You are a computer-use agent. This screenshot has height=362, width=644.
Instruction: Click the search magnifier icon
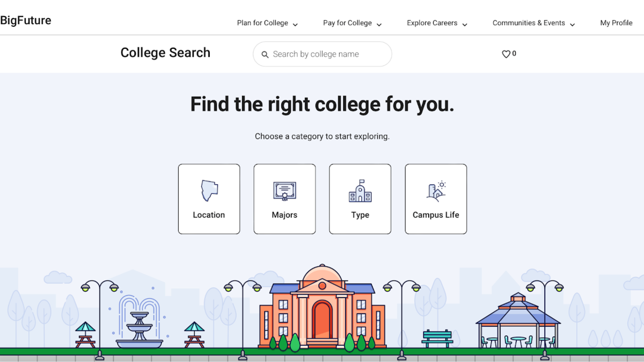pos(265,54)
